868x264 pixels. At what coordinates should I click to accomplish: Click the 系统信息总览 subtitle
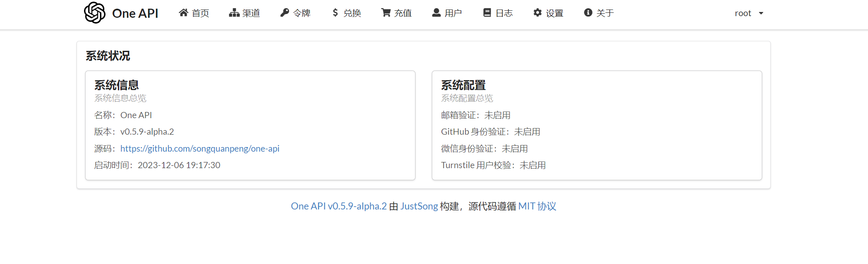(x=120, y=98)
